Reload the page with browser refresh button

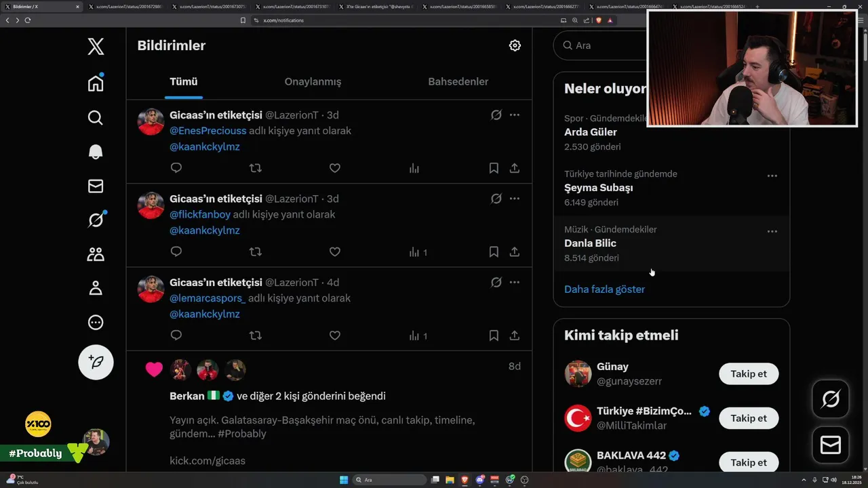click(28, 20)
